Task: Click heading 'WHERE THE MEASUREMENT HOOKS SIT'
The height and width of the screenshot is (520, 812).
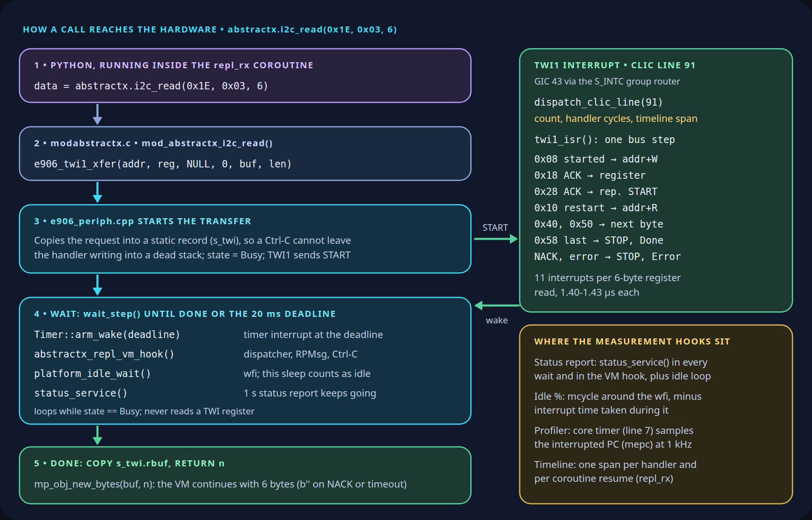Action: click(x=632, y=342)
